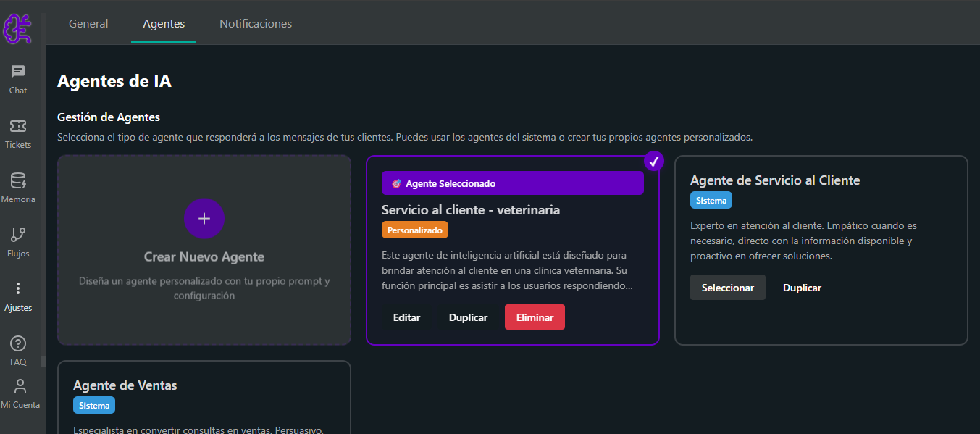The height and width of the screenshot is (434, 980).
Task: Click the Agentes de IA heading
Action: [x=114, y=81]
